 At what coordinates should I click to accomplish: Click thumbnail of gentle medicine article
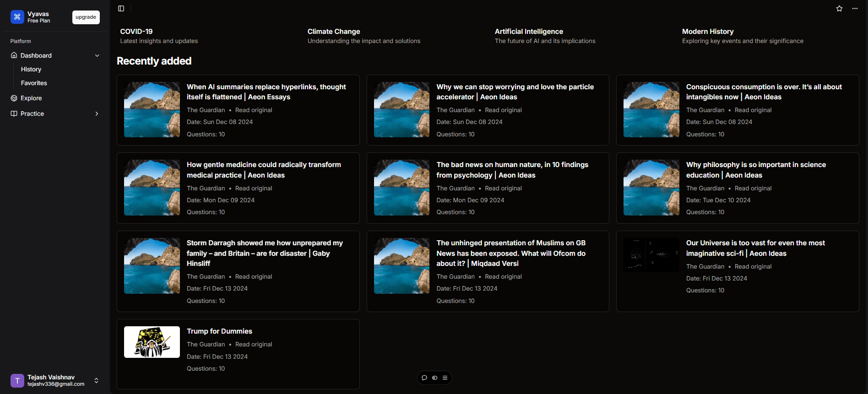click(x=152, y=188)
